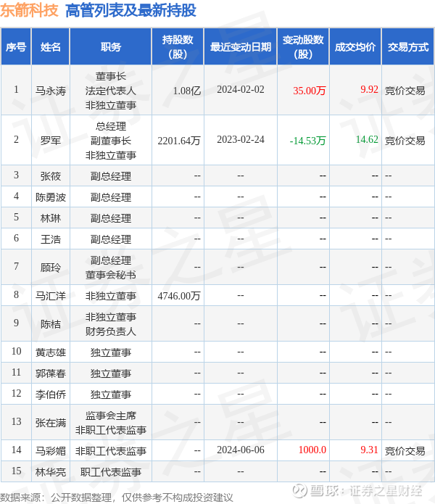Select the name 王浩
This screenshot has width=435, height=504.
pos(51,239)
